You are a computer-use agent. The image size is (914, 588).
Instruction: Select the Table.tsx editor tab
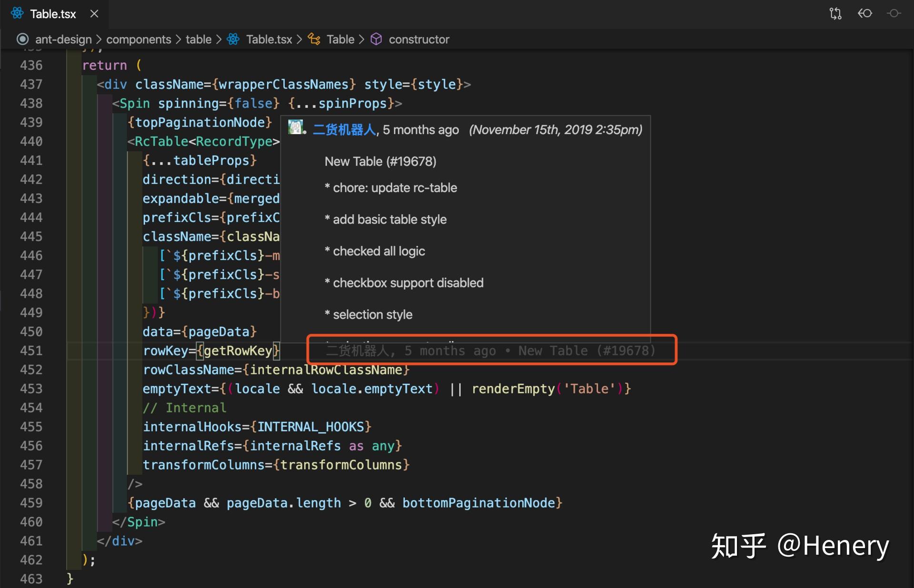[53, 14]
